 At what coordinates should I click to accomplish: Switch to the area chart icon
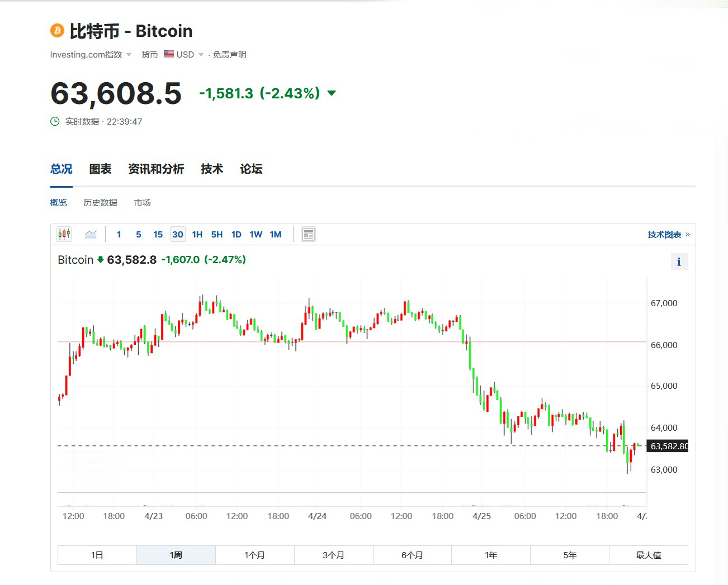point(91,235)
